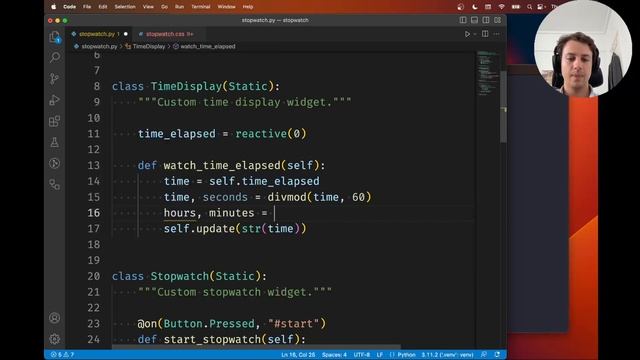This screenshot has height=360, width=640.
Task: Change the LF end of line sequence
Action: [x=380, y=355]
